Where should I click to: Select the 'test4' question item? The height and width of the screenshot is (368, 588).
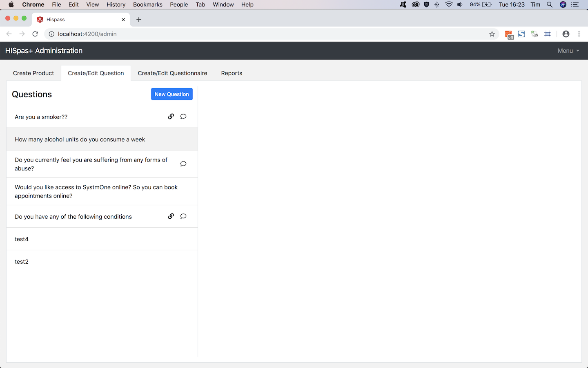pos(22,239)
